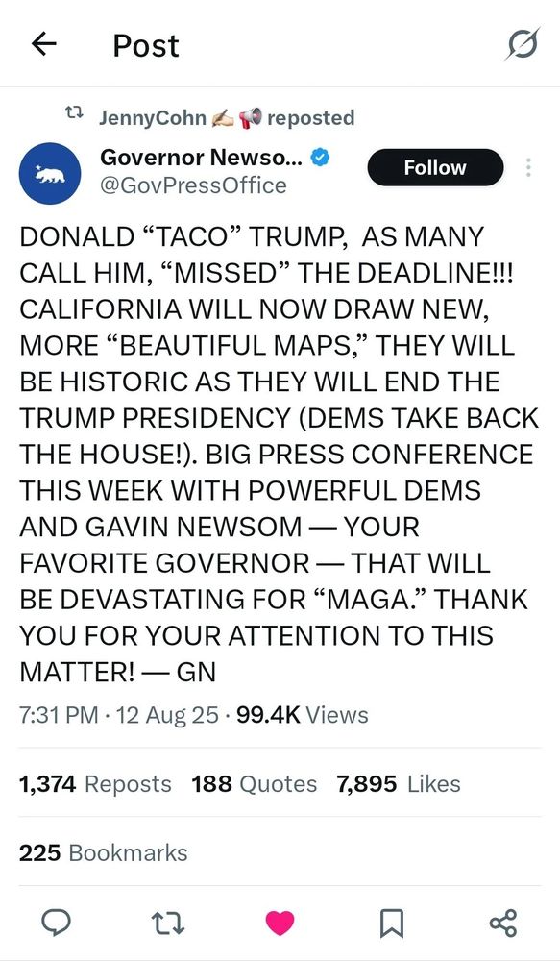
Task: Open the reply composer for this post
Action: [x=57, y=923]
